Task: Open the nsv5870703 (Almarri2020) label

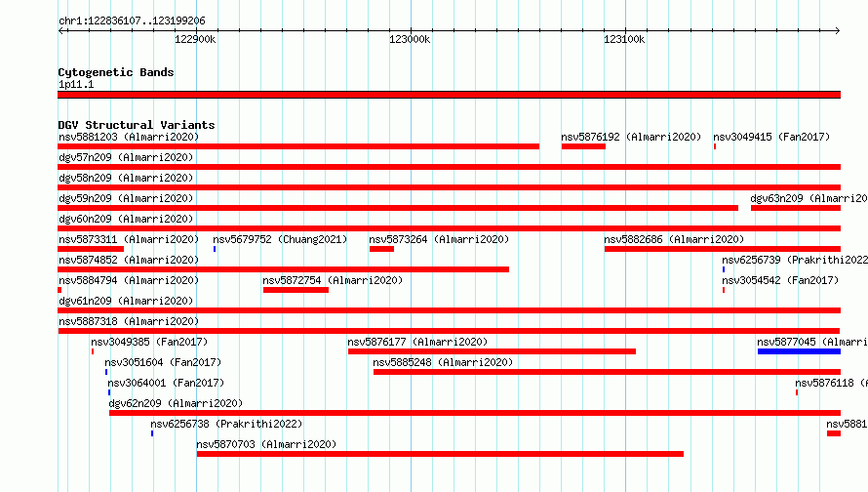Action: pos(266,444)
